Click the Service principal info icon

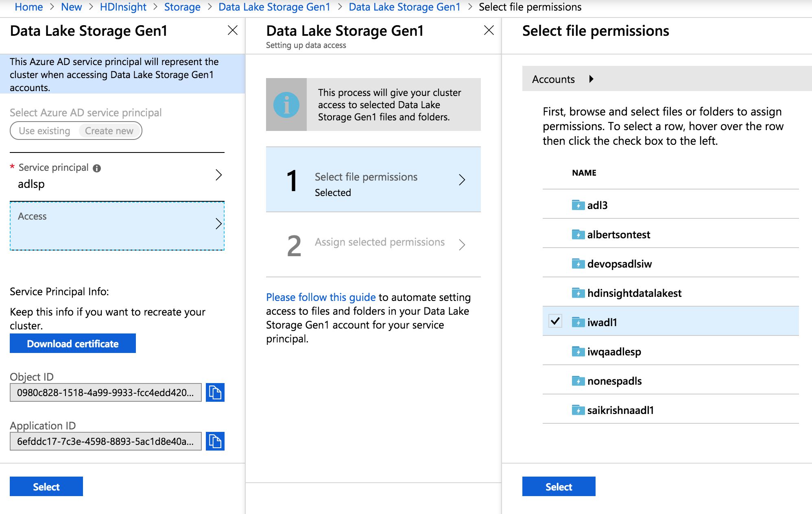pyautogui.click(x=97, y=168)
